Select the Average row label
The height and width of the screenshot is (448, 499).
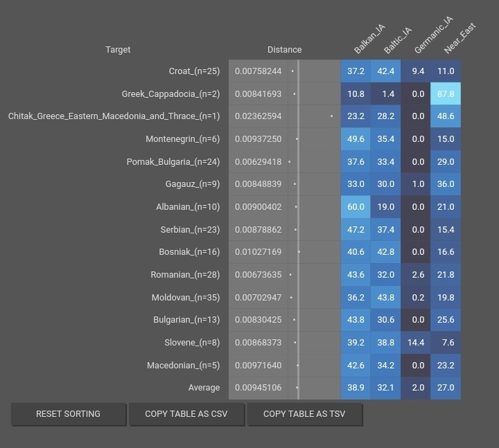[204, 388]
